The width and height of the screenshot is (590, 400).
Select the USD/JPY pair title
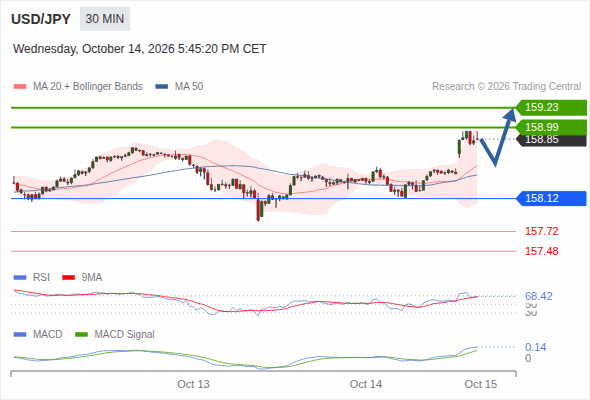click(x=41, y=19)
